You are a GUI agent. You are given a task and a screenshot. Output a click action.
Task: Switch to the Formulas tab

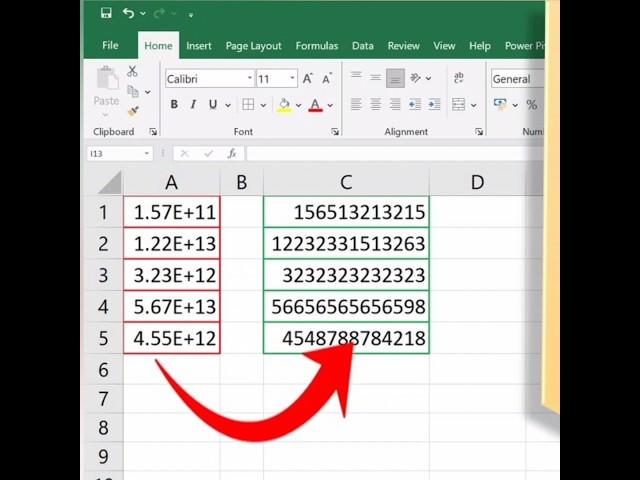pos(316,46)
